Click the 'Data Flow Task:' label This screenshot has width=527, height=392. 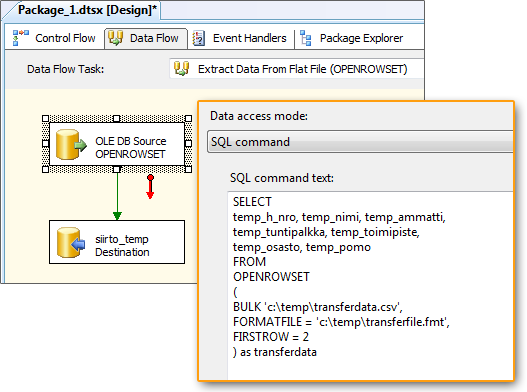point(66,69)
